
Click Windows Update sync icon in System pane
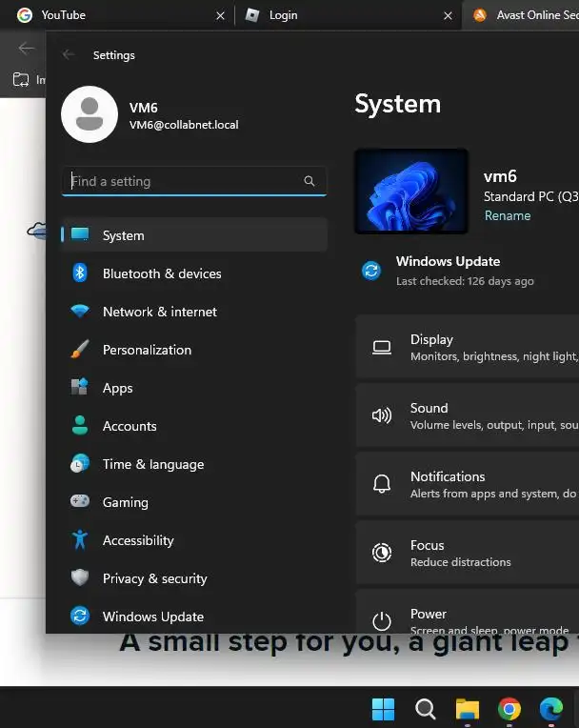coord(371,271)
